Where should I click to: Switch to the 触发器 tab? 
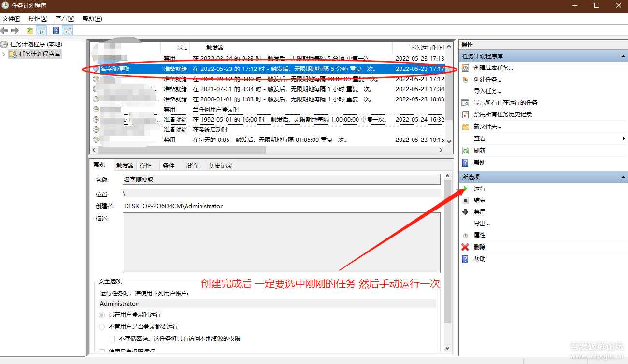(123, 165)
